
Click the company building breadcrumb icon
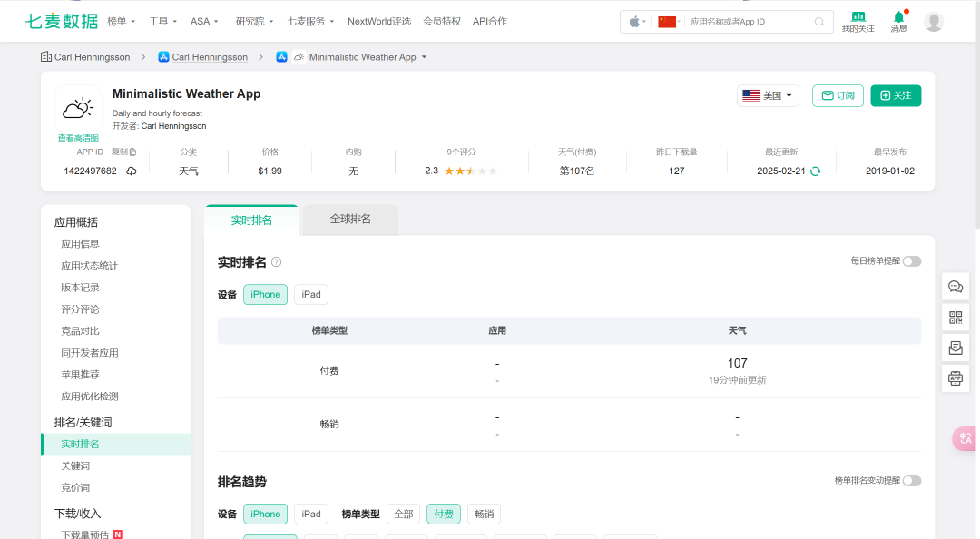coord(46,57)
